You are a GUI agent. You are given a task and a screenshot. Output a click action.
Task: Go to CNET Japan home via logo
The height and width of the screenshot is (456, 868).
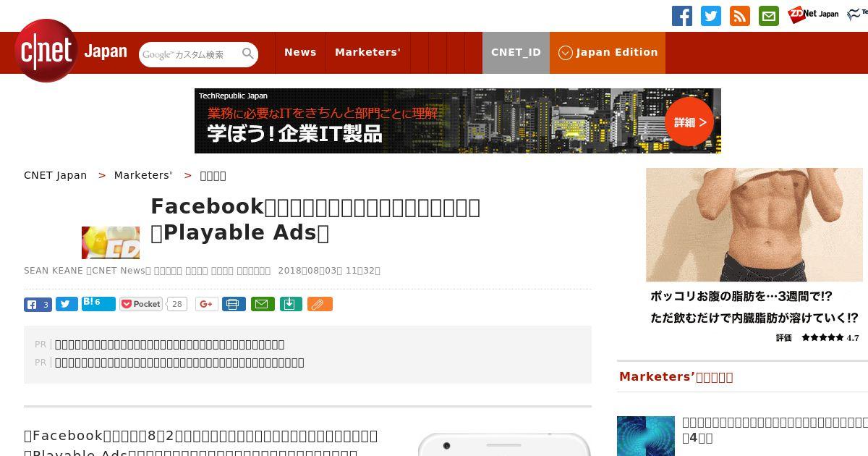70,51
